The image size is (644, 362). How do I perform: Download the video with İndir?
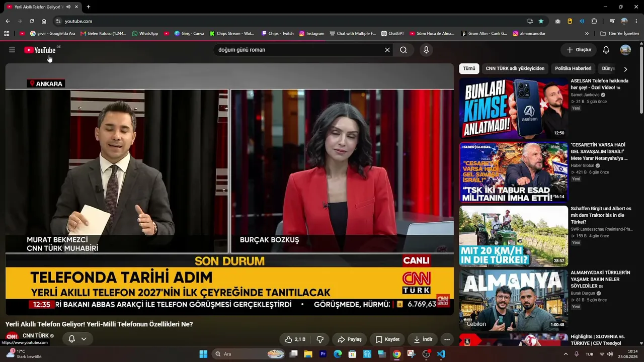click(423, 339)
